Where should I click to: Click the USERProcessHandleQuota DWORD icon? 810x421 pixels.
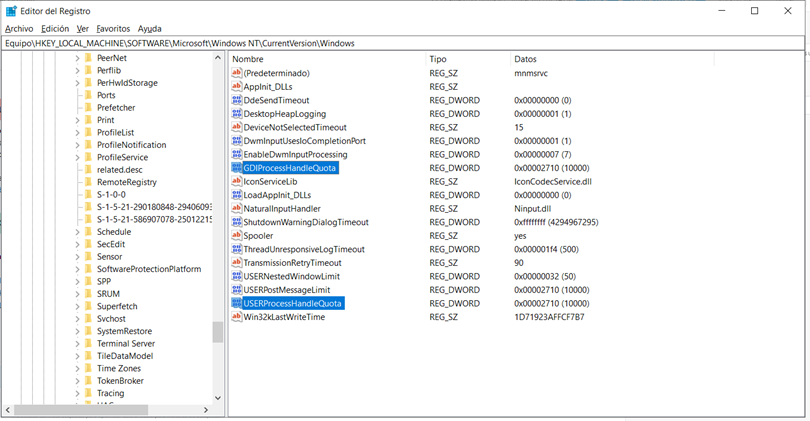[x=237, y=303]
